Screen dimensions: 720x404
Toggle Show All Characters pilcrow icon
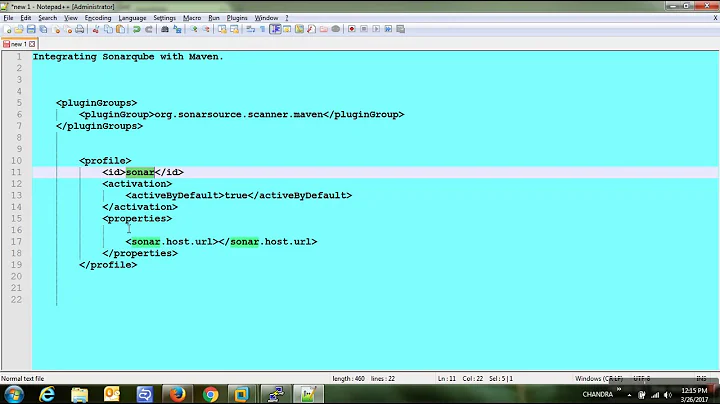click(x=263, y=29)
